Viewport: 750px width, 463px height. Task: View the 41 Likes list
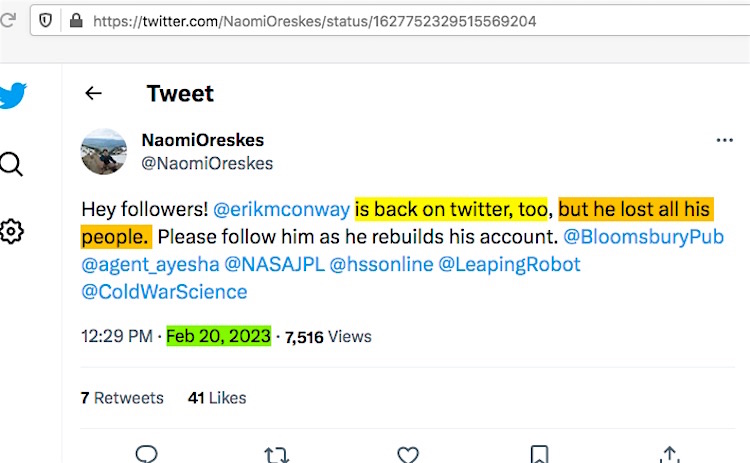[217, 398]
